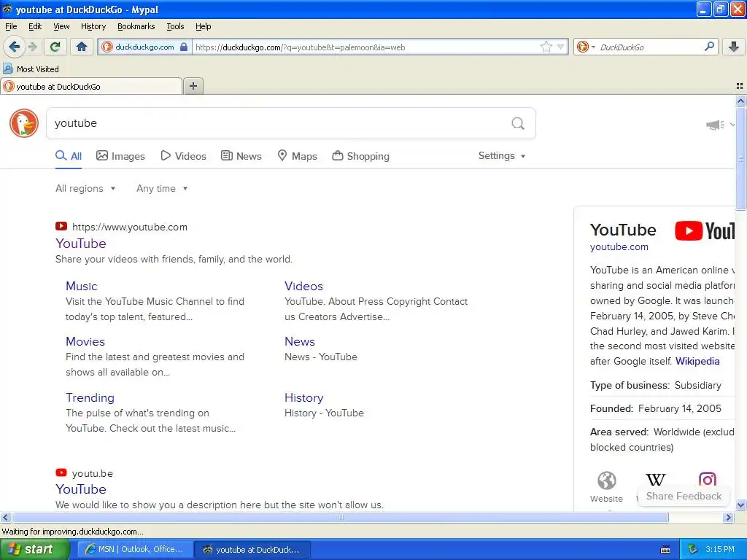
Task: Open the Edit menu
Action: (35, 26)
